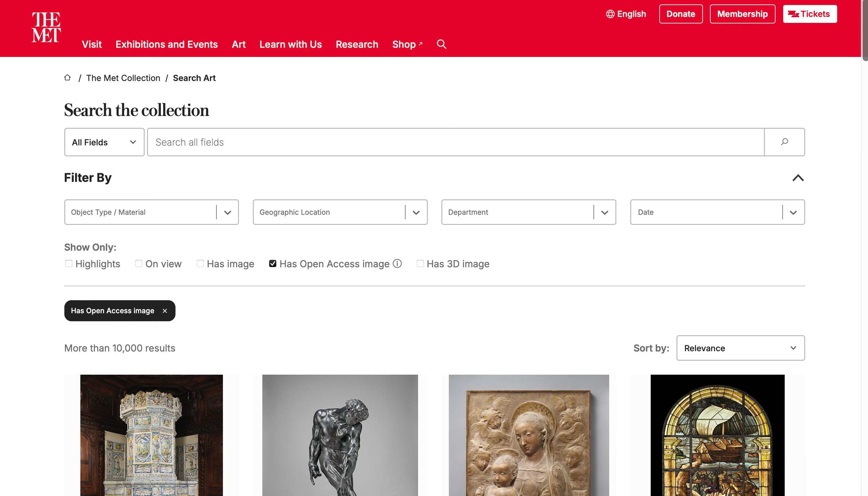Collapse the Filter By section chevron
This screenshot has width=868, height=496.
[798, 178]
